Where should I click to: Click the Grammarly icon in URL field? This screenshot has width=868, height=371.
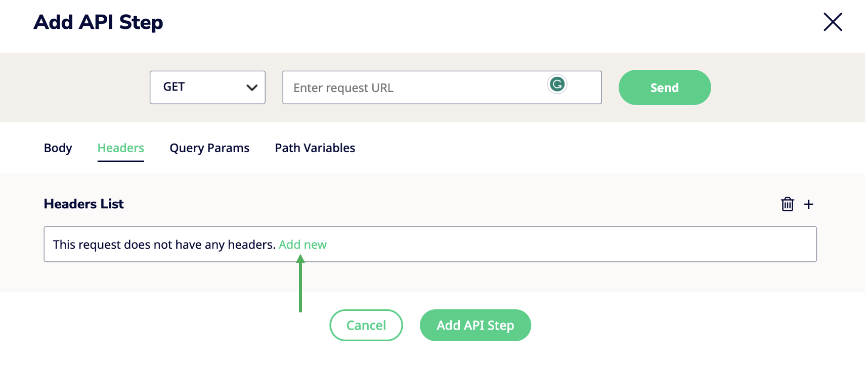coord(557,84)
